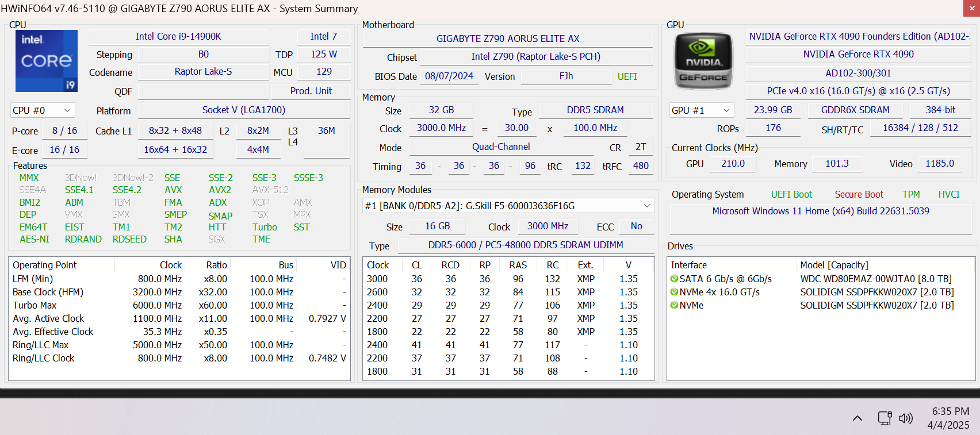Click the MCU 129 value

[x=324, y=71]
